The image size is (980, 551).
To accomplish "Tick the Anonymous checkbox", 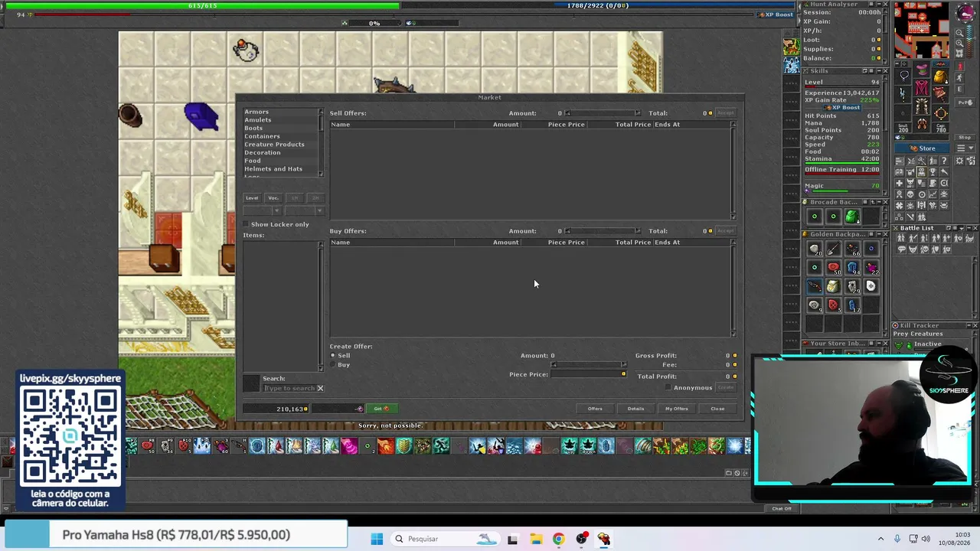I will 668,387.
